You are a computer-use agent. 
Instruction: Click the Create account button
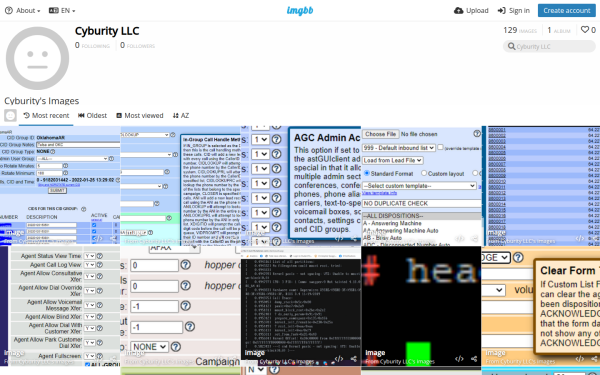point(567,11)
